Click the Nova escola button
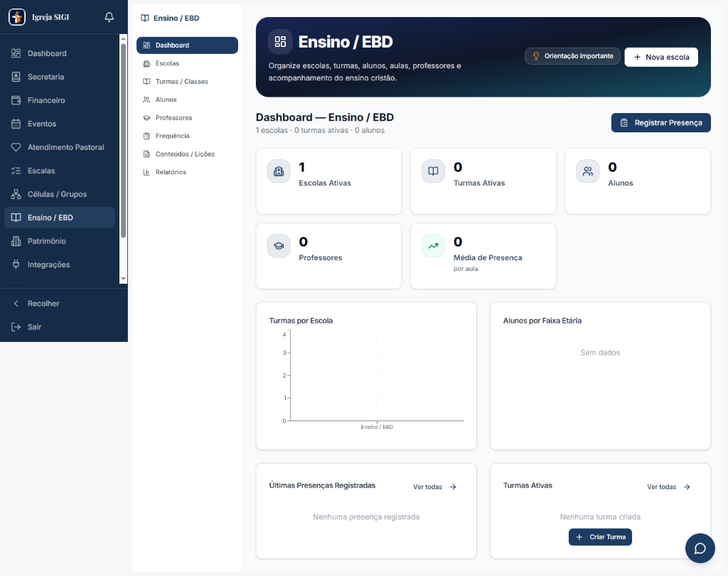This screenshot has height=576, width=728. pyautogui.click(x=661, y=57)
